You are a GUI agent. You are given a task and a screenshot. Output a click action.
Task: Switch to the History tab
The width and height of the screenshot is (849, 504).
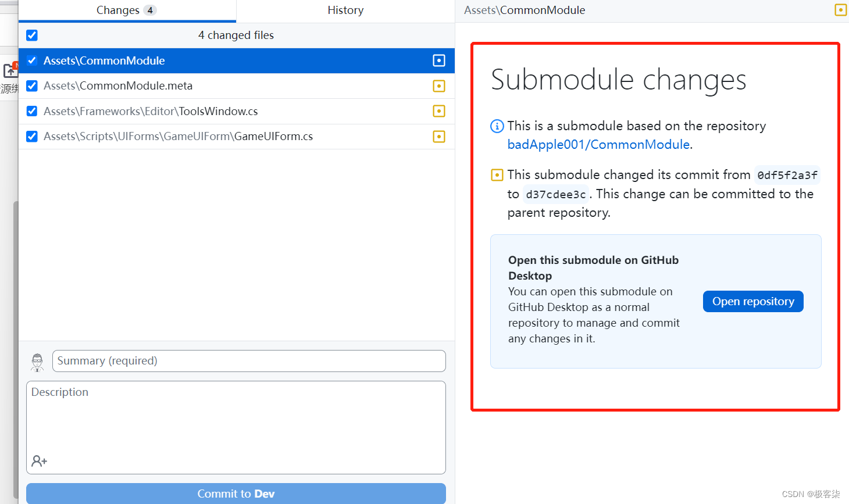pyautogui.click(x=345, y=10)
